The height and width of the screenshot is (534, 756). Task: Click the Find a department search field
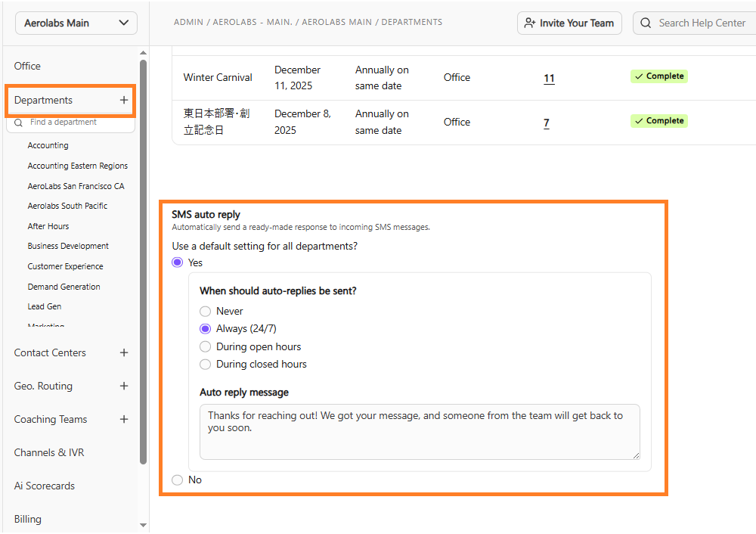[71, 123]
